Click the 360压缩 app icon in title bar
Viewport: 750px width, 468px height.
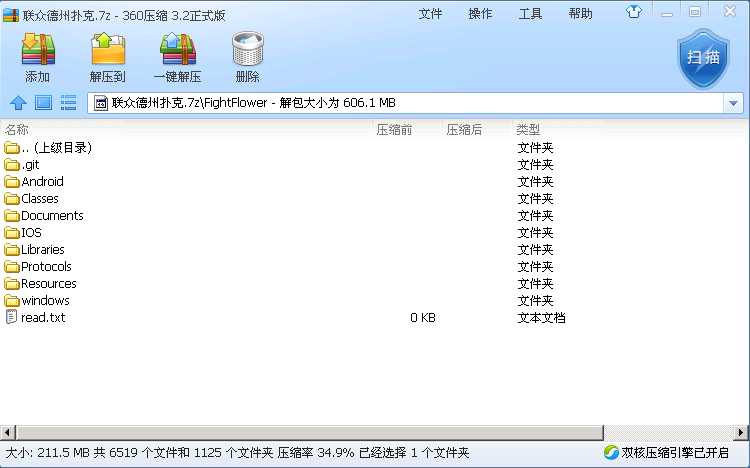(11, 15)
